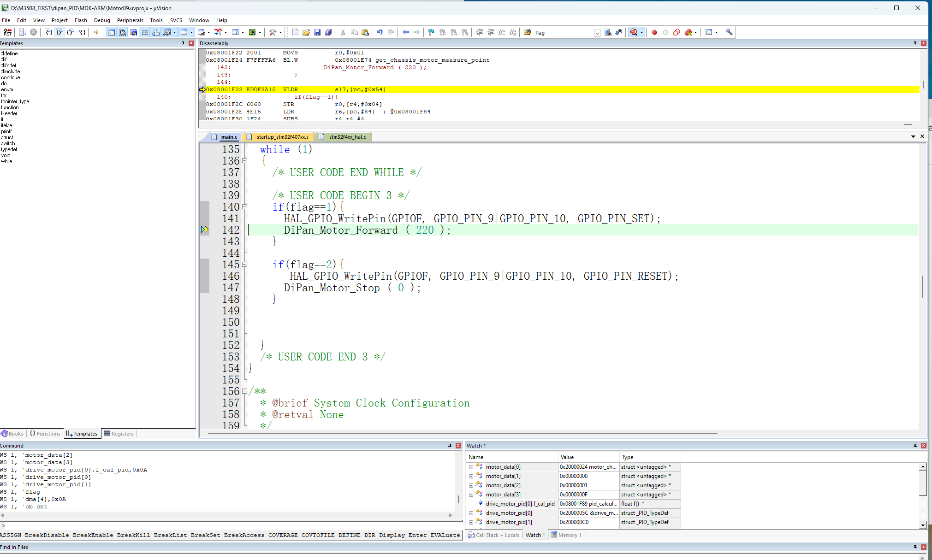Toggle the Disassembly window icon
The height and width of the screenshot is (560, 932).
[x=122, y=32]
